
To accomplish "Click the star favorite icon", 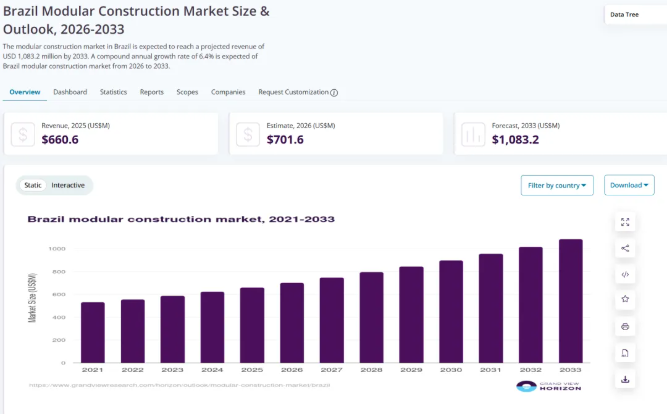I will click(x=625, y=299).
